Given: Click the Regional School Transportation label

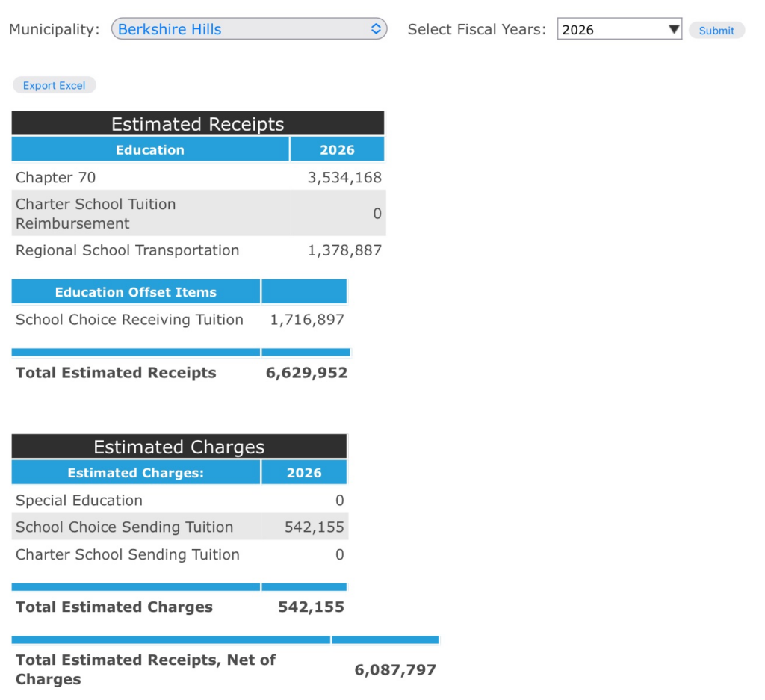Looking at the screenshot, I should (128, 251).
